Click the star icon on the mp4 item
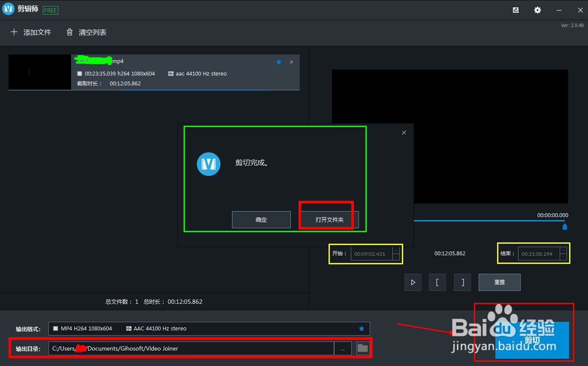The width and height of the screenshot is (588, 366). (279, 62)
